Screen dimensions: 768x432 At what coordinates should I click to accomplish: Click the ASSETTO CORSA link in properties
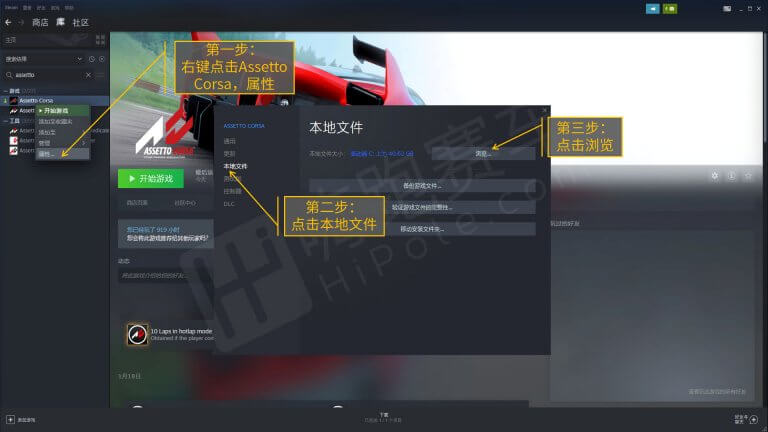pos(244,126)
